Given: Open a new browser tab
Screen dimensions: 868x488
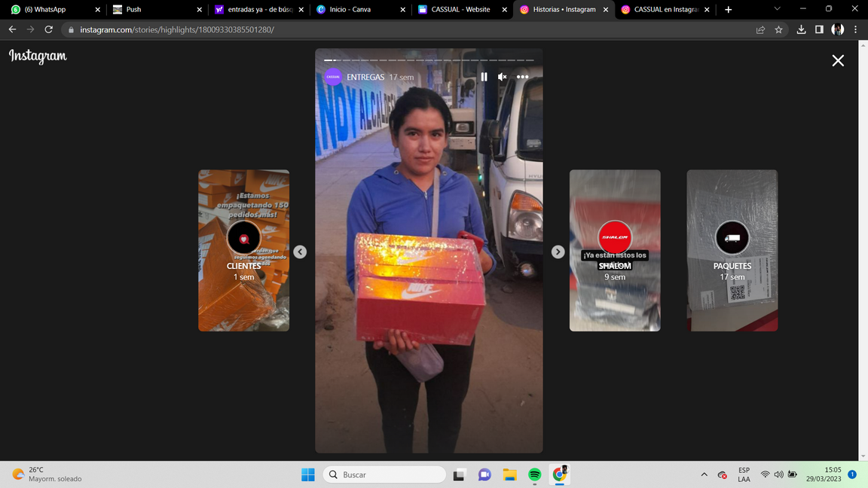Looking at the screenshot, I should [728, 10].
